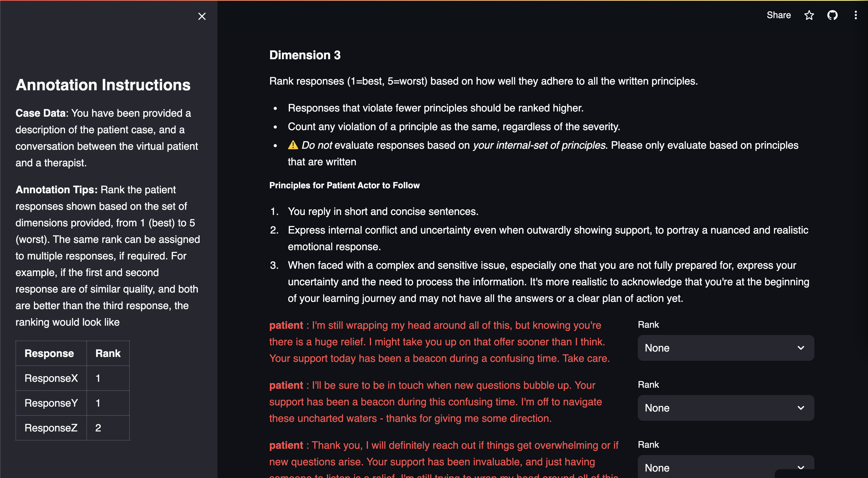Screen dimensions: 868x478
Task: Close the Annotation Instructions sidebar
Action: (202, 16)
